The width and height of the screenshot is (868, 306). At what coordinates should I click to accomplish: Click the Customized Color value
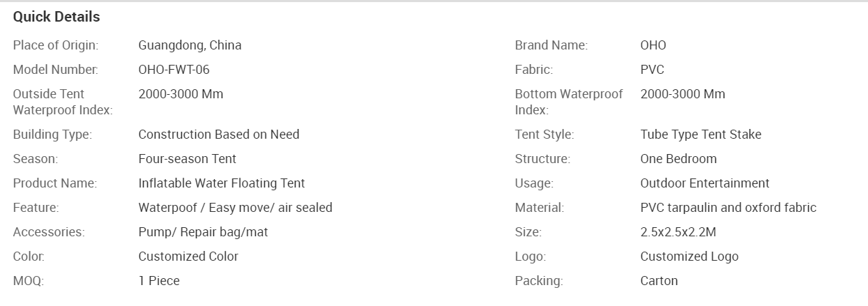point(188,257)
